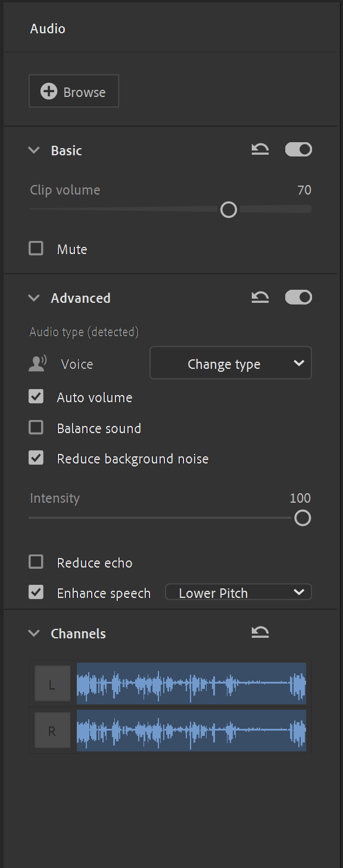The image size is (343, 868).
Task: Open the Lower Pitch dropdown
Action: pos(238,593)
